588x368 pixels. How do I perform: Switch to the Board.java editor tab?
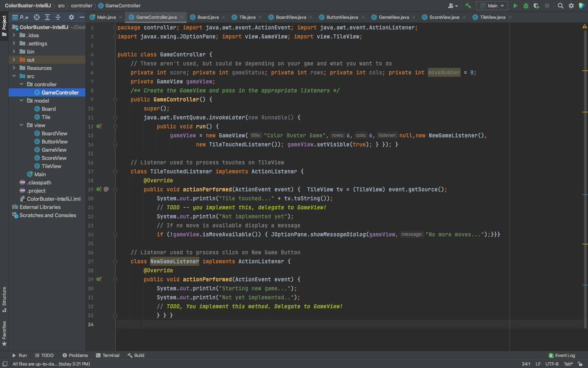pos(208,17)
